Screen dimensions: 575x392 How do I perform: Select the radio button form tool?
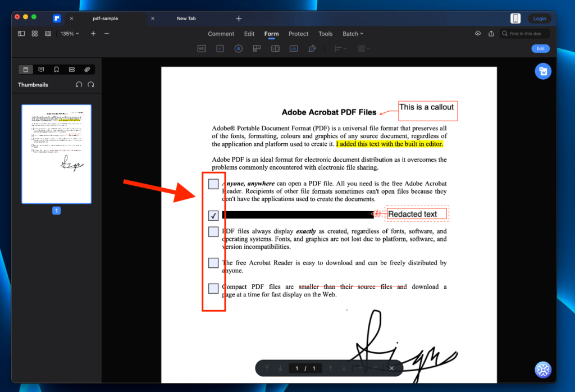tap(238, 48)
